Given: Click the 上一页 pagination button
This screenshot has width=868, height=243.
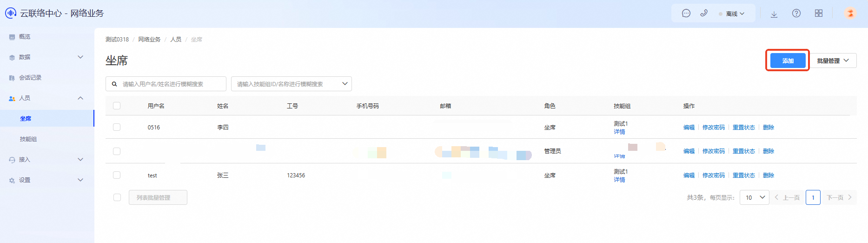Looking at the screenshot, I should pyautogui.click(x=787, y=197).
